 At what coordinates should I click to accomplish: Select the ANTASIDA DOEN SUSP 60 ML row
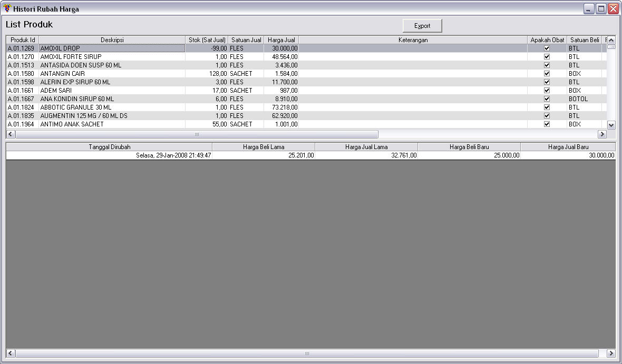click(307, 65)
